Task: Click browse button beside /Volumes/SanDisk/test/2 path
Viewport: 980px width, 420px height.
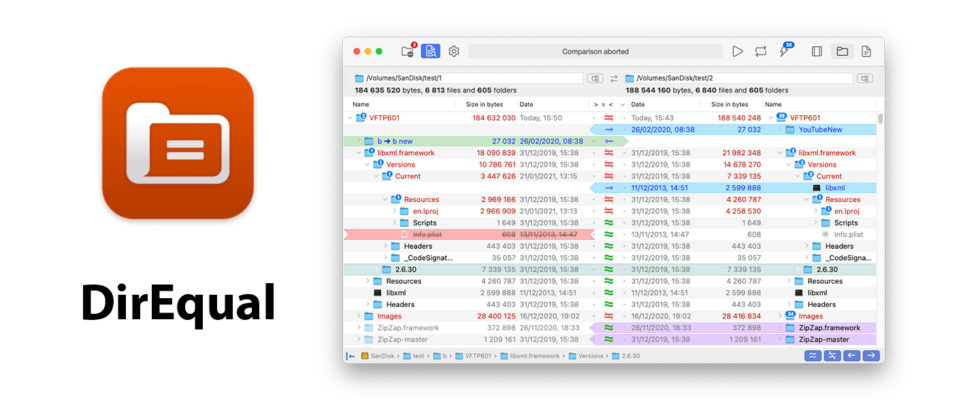Action: pos(865,78)
